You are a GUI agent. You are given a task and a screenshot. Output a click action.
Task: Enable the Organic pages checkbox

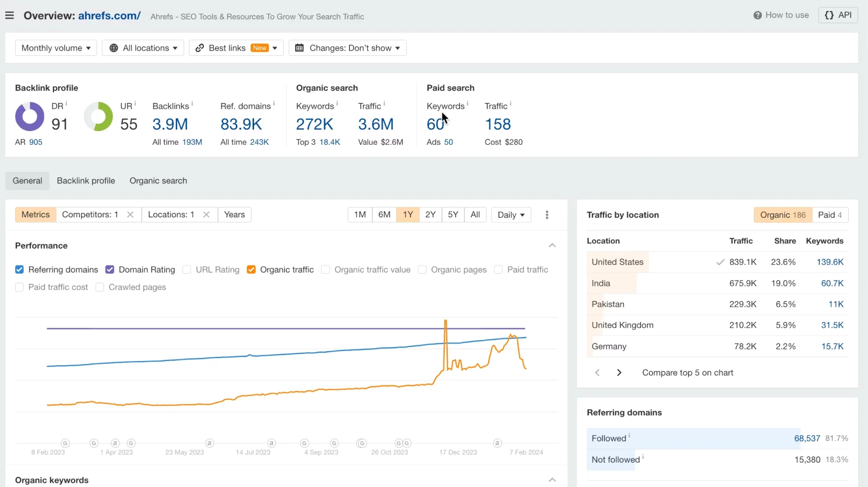click(x=422, y=270)
